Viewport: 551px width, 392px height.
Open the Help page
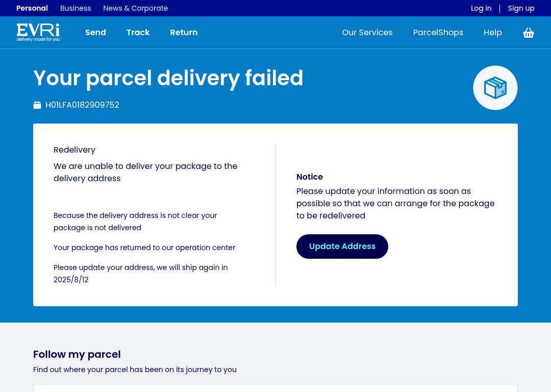493,32
